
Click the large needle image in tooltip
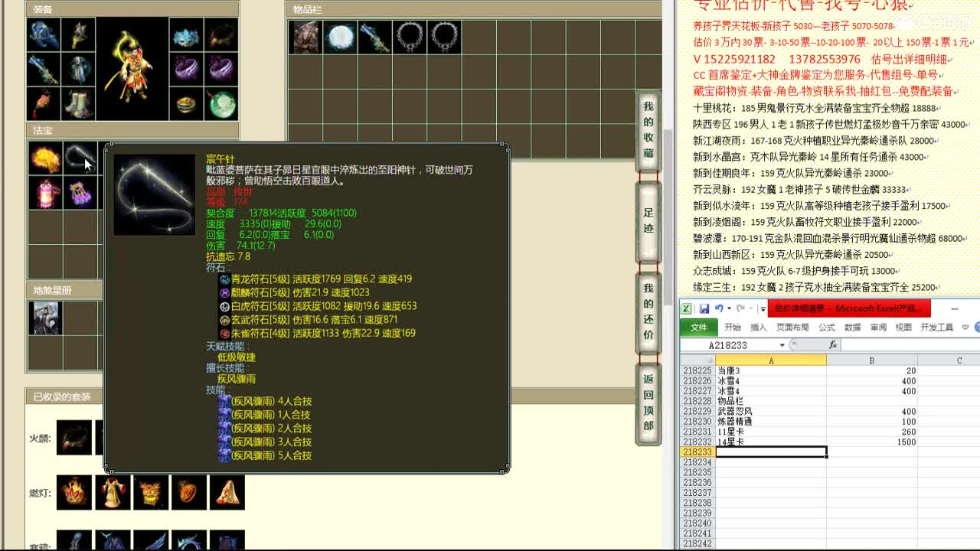(154, 194)
